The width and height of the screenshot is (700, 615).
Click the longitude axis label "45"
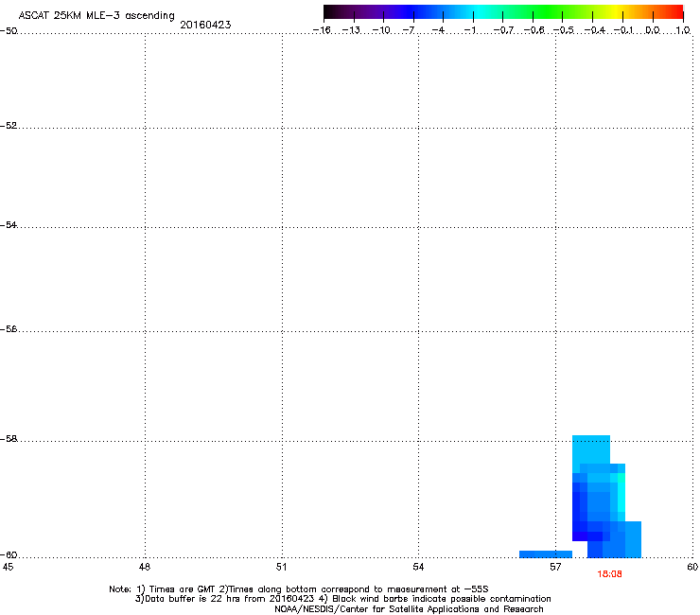(8, 567)
